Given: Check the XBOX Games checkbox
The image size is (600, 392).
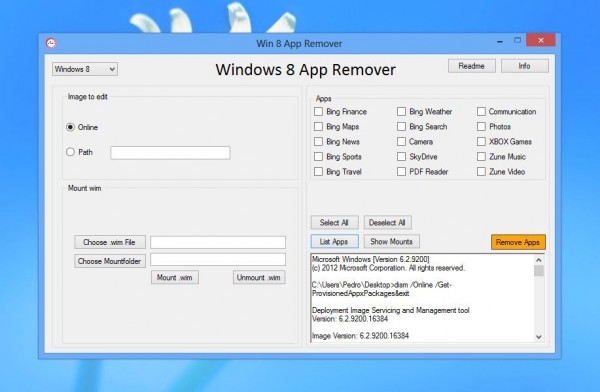Looking at the screenshot, I should pyautogui.click(x=481, y=141).
